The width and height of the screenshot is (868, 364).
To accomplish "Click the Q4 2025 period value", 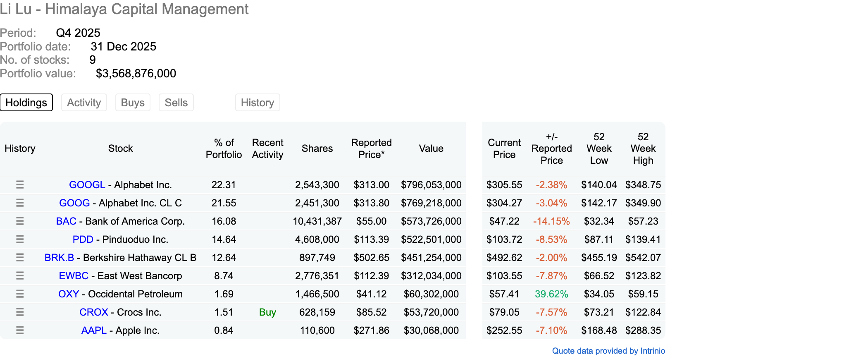I will click(x=78, y=33).
